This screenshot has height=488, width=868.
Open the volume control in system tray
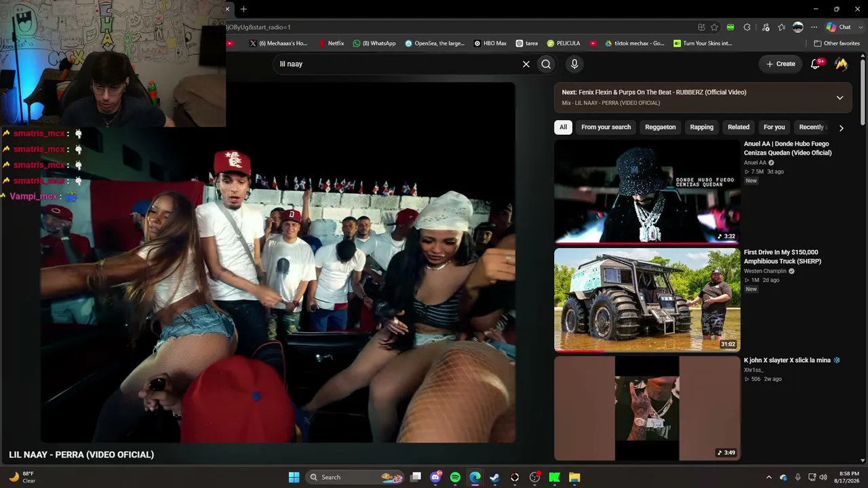click(823, 477)
